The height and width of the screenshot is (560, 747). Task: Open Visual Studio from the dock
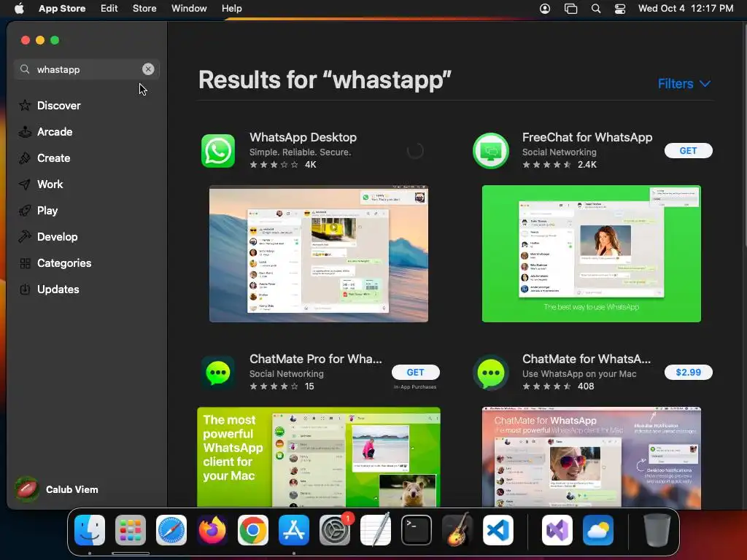[x=557, y=530]
